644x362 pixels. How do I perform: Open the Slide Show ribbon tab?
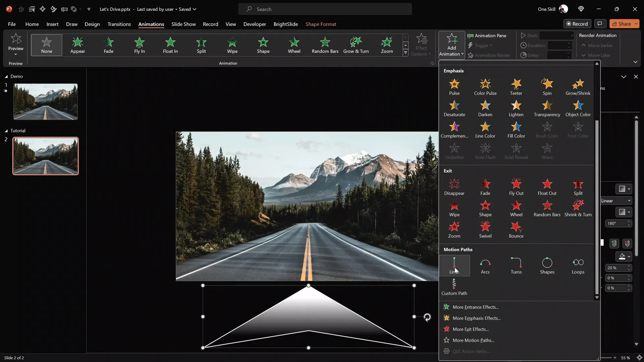[183, 24]
